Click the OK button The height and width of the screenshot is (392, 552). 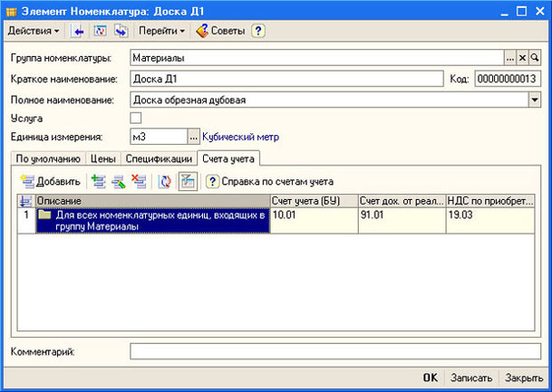[430, 378]
